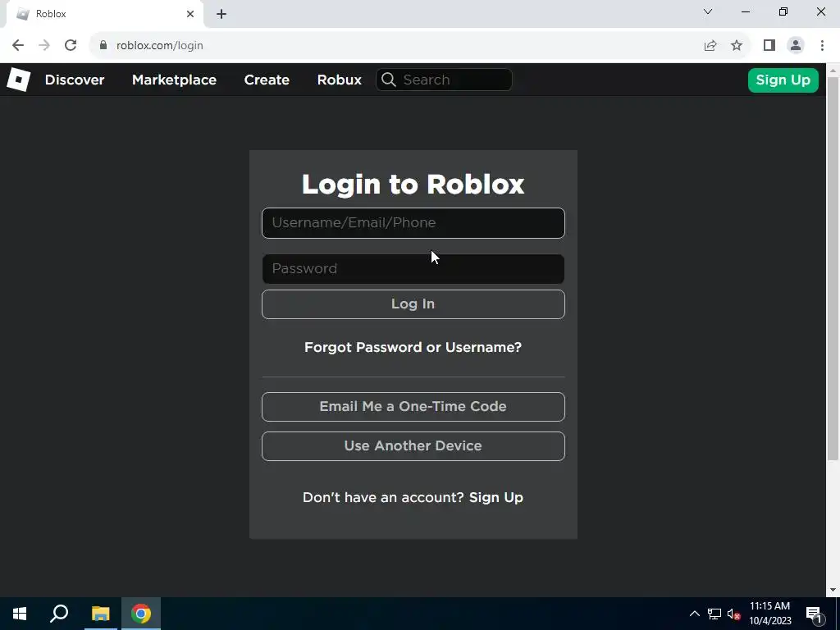Open the Chrome side panel icon
Screen dimensions: 840x630
tap(769, 46)
